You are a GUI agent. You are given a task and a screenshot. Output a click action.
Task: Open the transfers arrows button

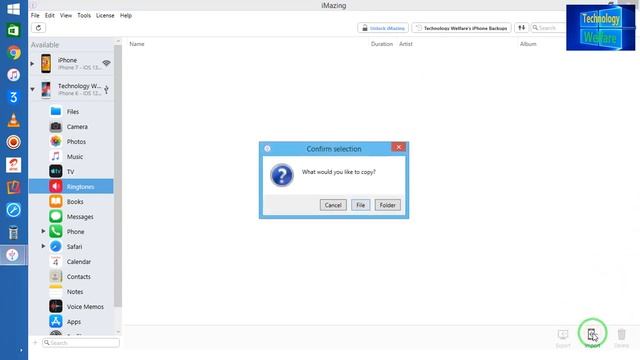521,28
